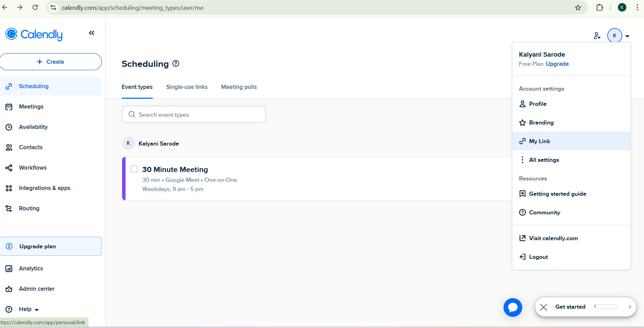
Task: Open the chat support bubble
Action: pyautogui.click(x=512, y=307)
